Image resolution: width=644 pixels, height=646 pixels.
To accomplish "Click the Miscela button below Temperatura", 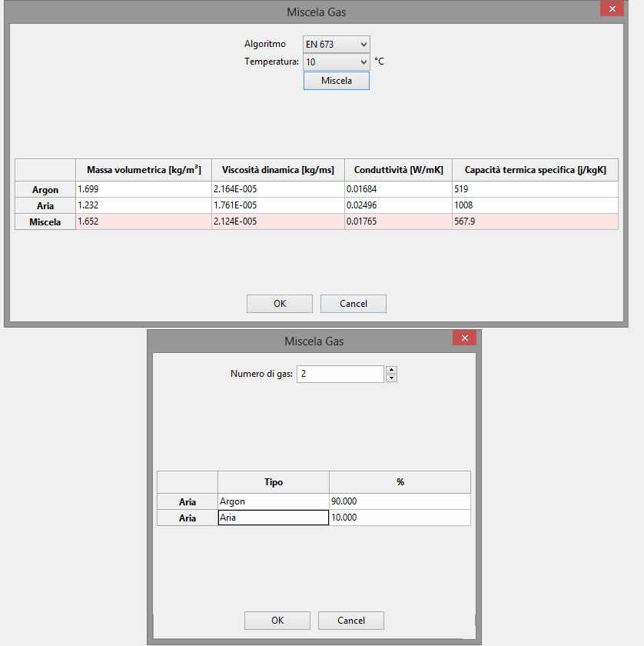I will click(337, 81).
